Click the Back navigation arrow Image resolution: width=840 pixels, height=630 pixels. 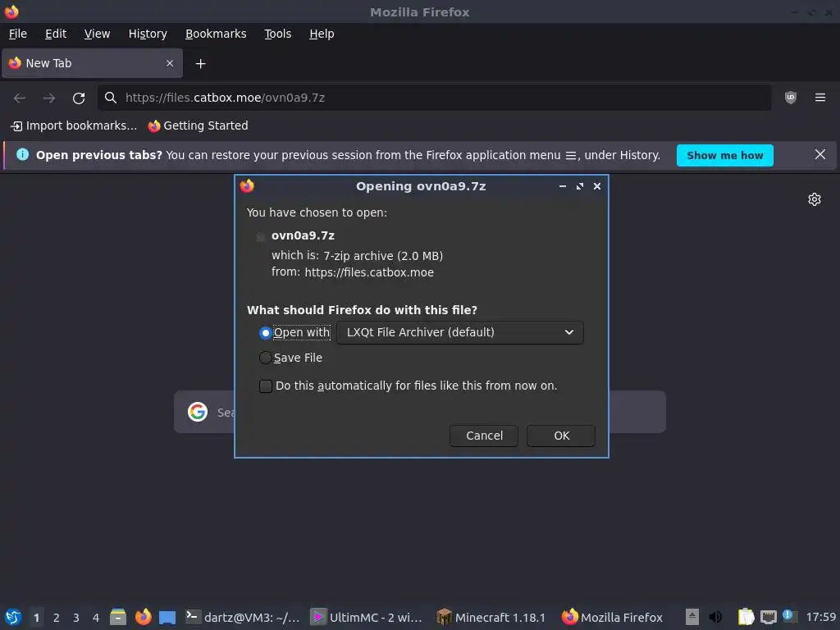pos(20,98)
